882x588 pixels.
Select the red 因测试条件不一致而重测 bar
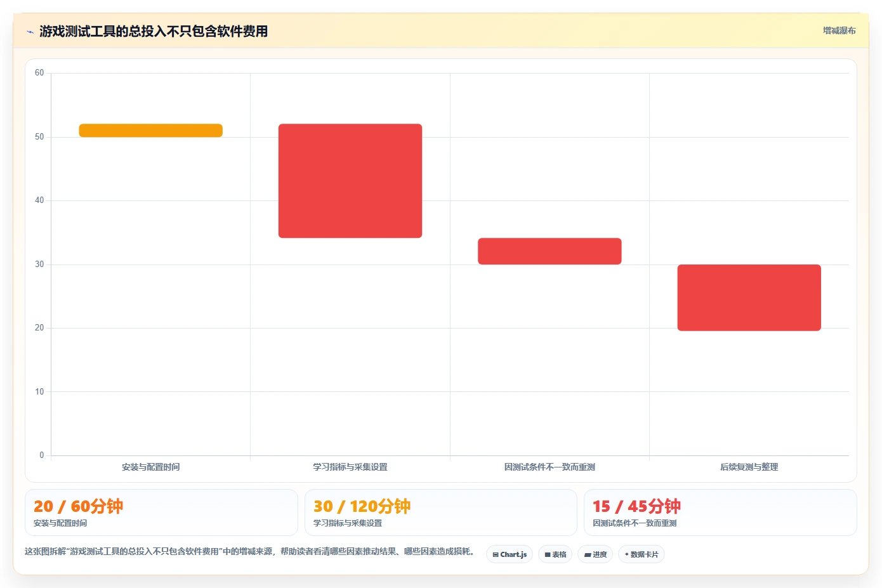click(x=550, y=251)
